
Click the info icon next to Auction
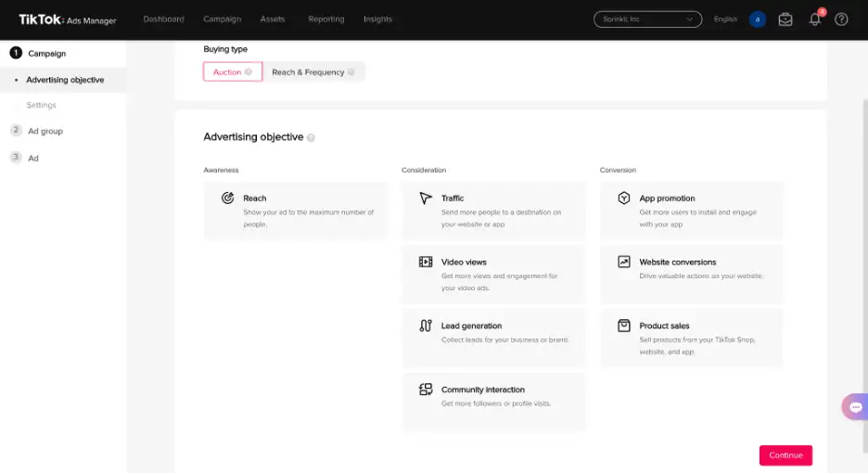[248, 72]
